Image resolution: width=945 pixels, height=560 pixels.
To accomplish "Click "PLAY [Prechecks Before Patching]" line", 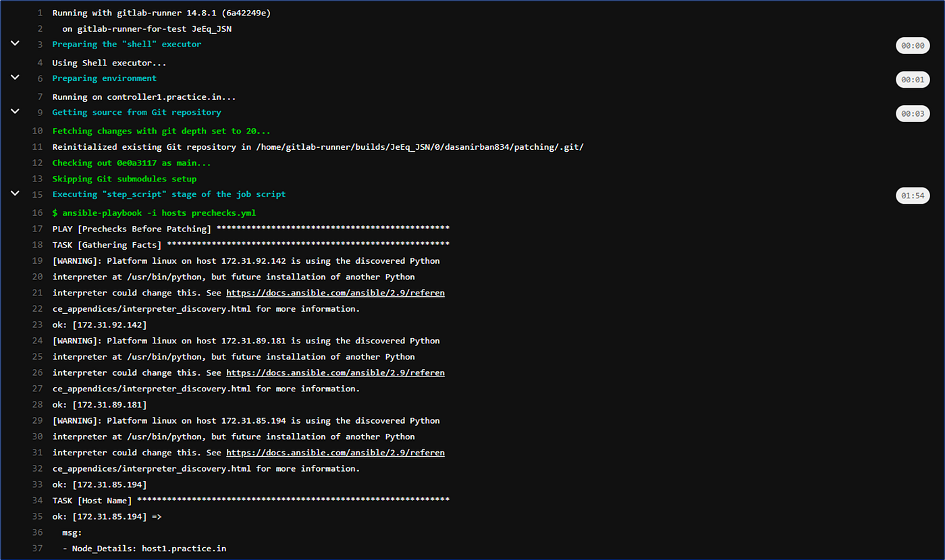I will (251, 229).
